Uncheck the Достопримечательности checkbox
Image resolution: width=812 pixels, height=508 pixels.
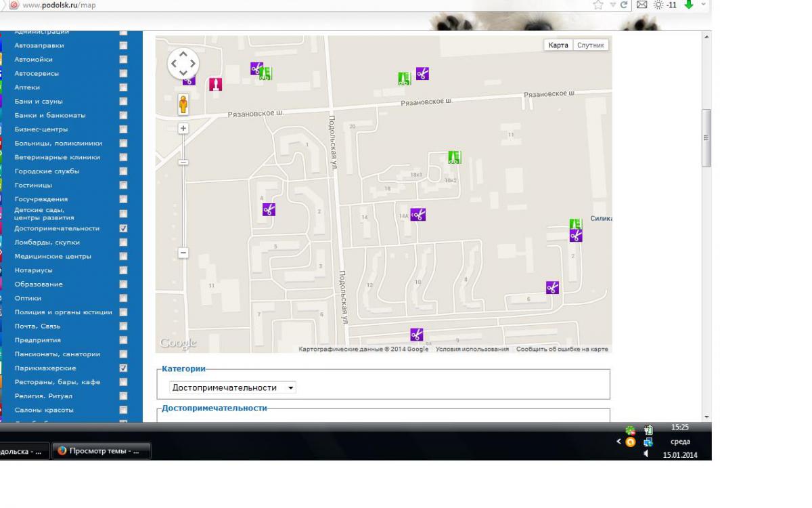coord(123,228)
